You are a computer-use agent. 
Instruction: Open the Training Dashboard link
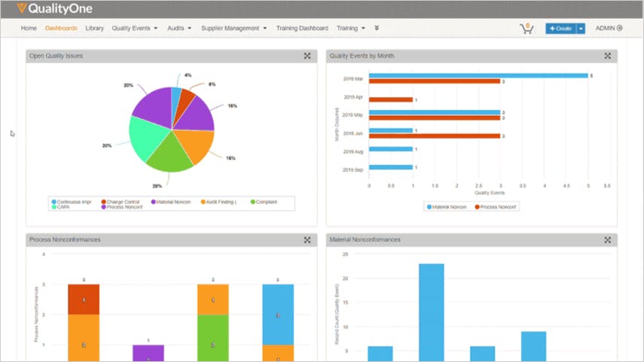click(x=302, y=28)
